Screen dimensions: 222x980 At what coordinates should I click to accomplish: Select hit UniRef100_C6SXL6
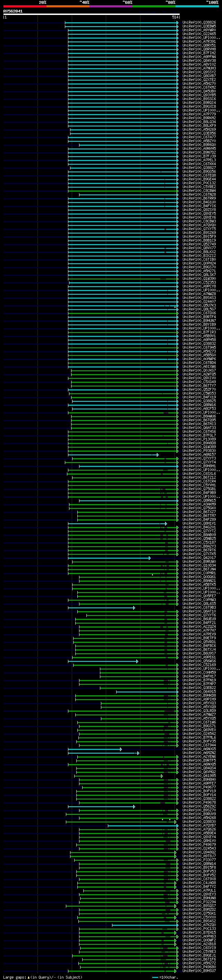(x=199, y=473)
